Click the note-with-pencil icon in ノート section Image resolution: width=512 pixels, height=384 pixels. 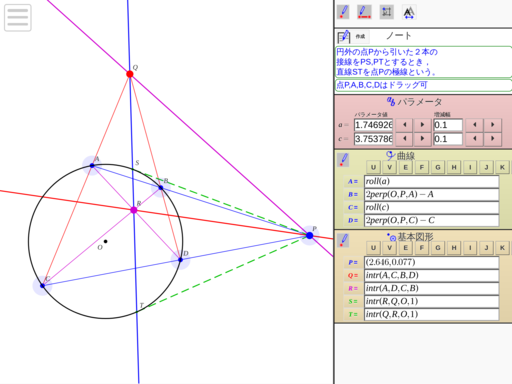pos(343,37)
